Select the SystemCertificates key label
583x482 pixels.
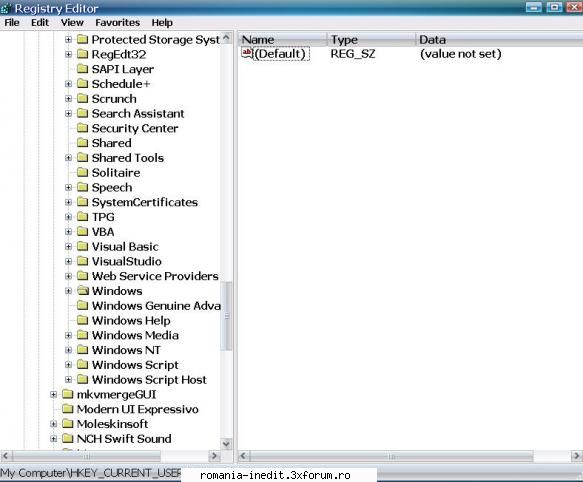pyautogui.click(x=145, y=202)
